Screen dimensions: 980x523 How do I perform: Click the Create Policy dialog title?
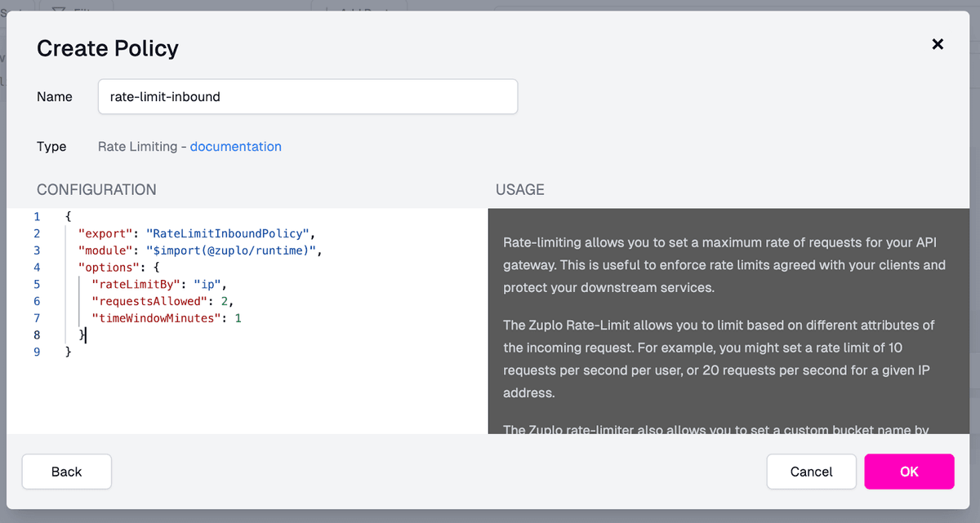tap(107, 48)
